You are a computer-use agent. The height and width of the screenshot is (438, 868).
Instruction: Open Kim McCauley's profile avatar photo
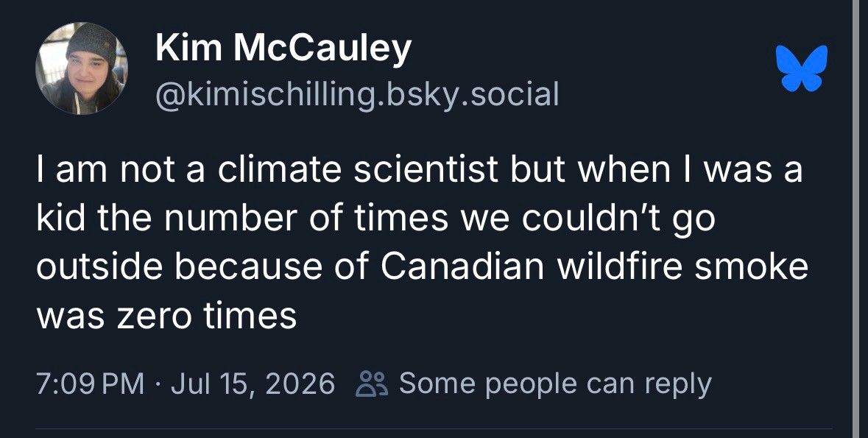pos(82,68)
